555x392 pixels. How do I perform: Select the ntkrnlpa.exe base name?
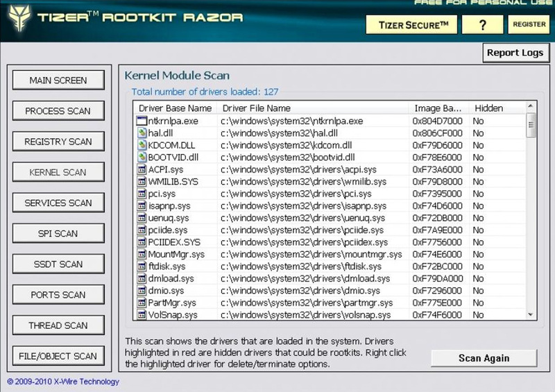pyautogui.click(x=173, y=121)
